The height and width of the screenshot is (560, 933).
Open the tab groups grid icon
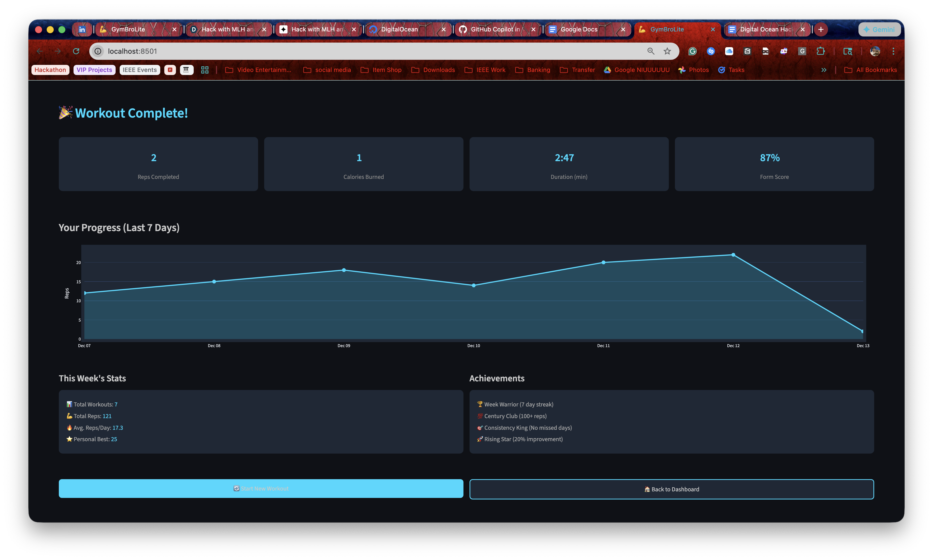tap(205, 70)
